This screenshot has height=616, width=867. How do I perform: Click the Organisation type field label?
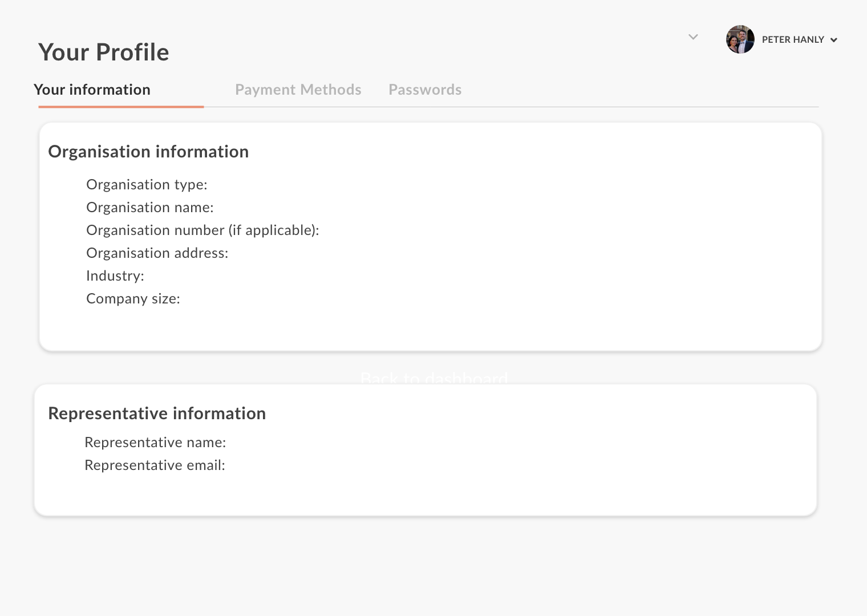point(147,185)
